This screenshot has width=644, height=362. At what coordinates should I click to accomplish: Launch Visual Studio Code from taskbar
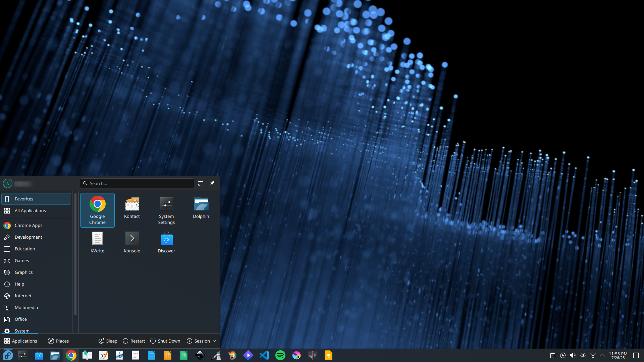(264, 355)
